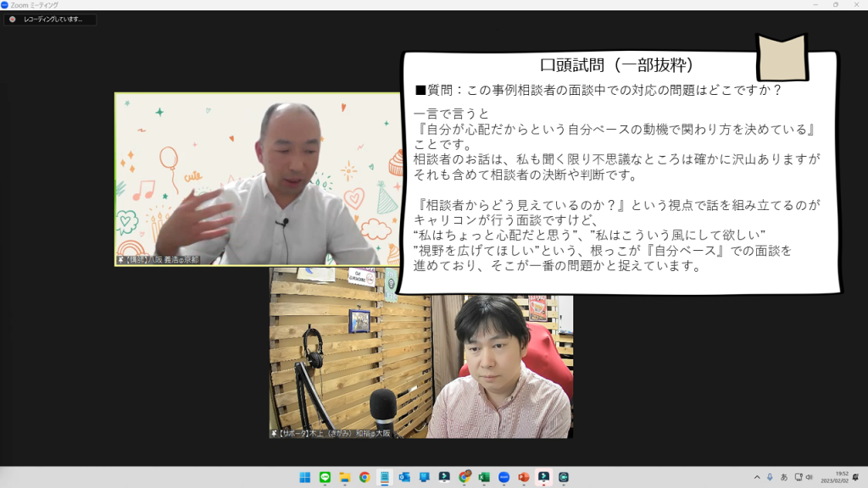This screenshot has width=868, height=488.
Task: Open the clock and date flyout
Action: 841,477
